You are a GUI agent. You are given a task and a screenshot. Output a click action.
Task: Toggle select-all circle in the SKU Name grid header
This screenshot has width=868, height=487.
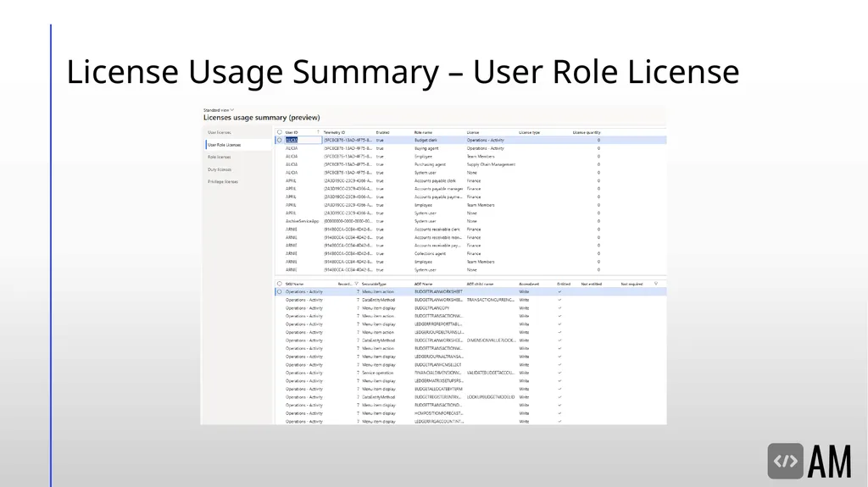[x=280, y=284]
